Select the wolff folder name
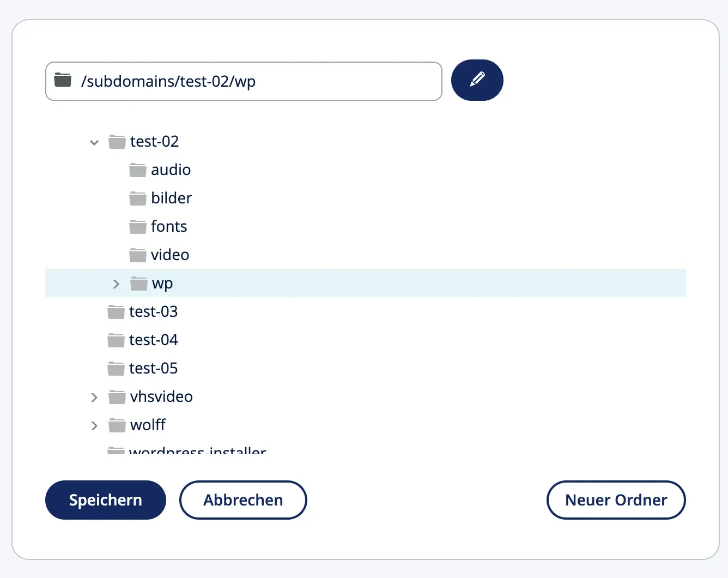The image size is (728, 578). (148, 425)
